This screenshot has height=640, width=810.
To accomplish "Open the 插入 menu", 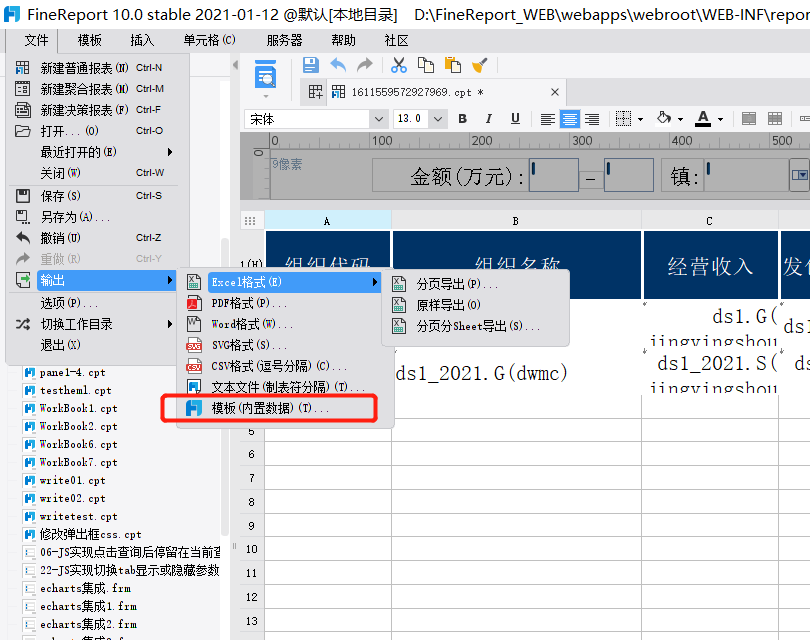I will pyautogui.click(x=142, y=40).
